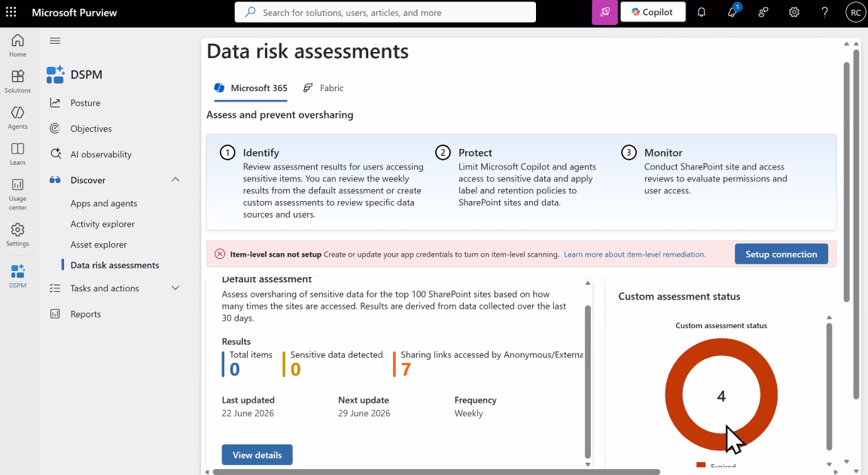
Task: Open Settings in the left rail
Action: [x=18, y=235]
